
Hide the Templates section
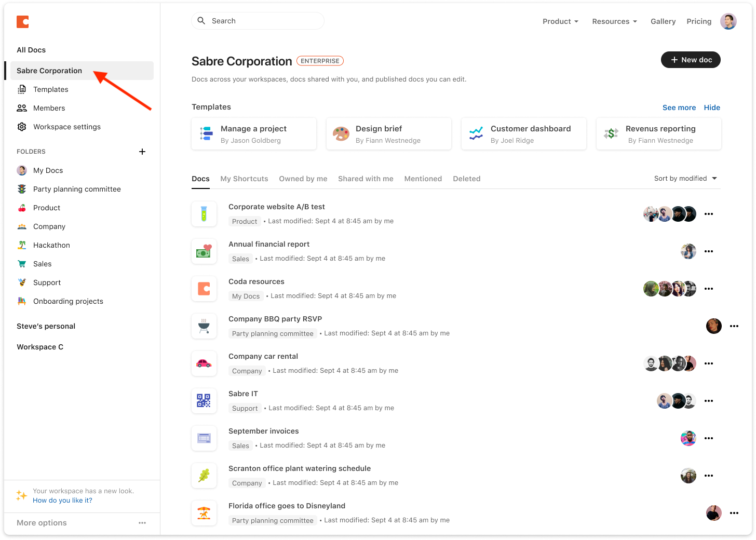tap(712, 107)
